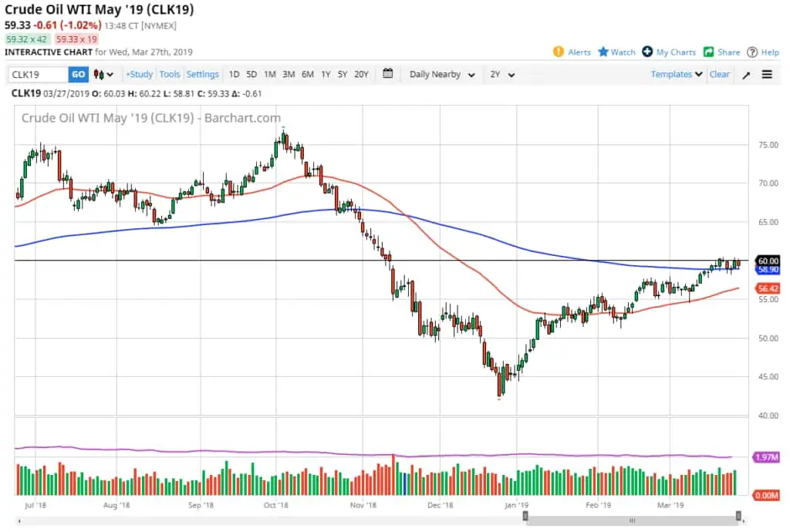Viewport: 790px width, 532px height.
Task: Expand the candlestick chart type dropdown
Action: [103, 75]
